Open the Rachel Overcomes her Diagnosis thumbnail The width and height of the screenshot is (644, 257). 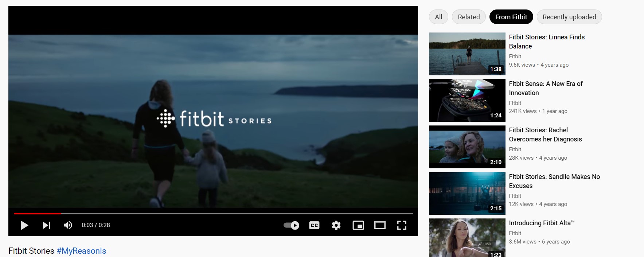pyautogui.click(x=467, y=147)
